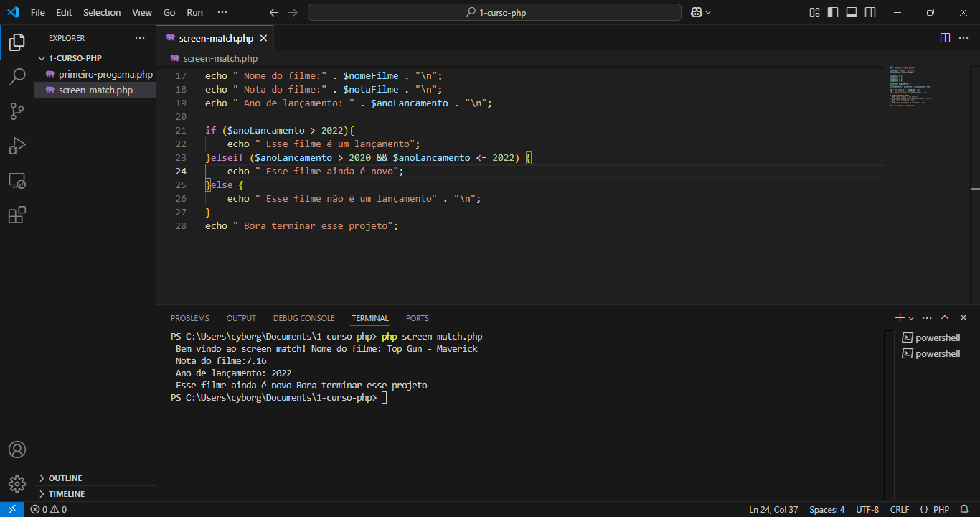Image resolution: width=980 pixels, height=517 pixels.
Task: Open the Source Control view
Action: pyautogui.click(x=17, y=111)
